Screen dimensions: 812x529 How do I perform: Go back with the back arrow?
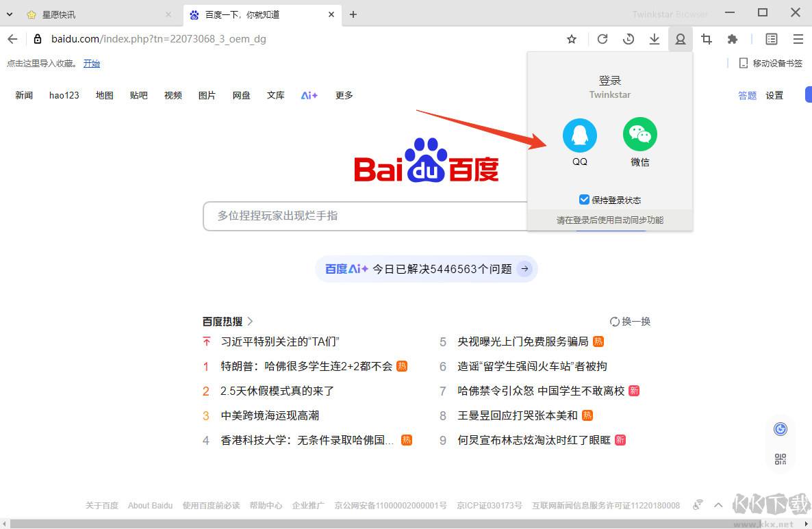12,39
